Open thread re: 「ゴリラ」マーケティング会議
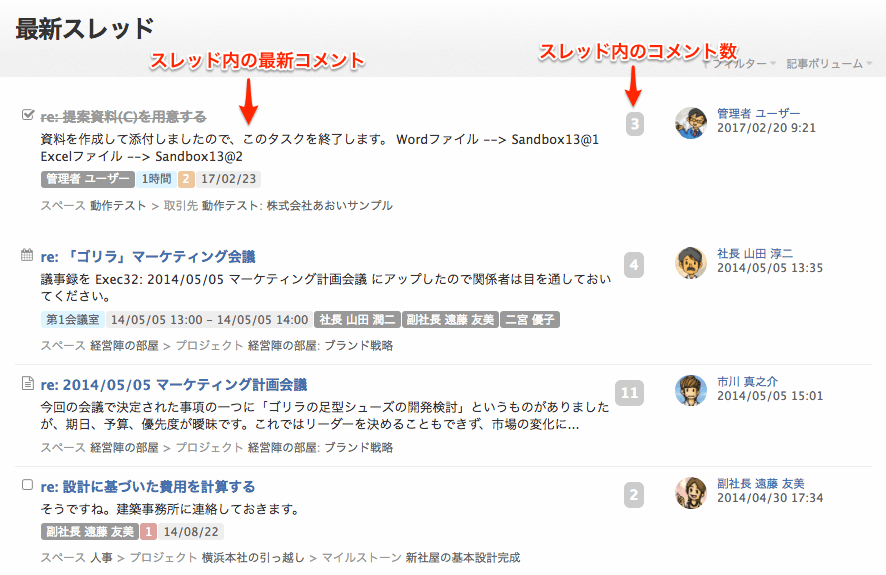Screen dimensions: 886x575 pyautogui.click(x=148, y=257)
